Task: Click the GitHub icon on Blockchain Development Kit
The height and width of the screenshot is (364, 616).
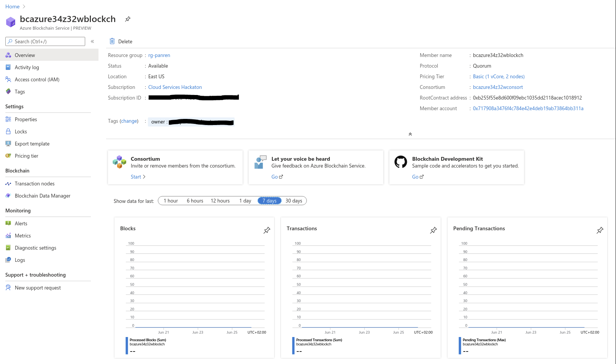Action: coord(400,161)
